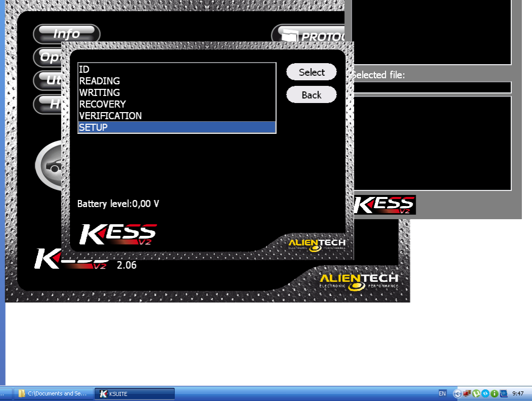
Task: Open the uTorrent tray icon
Action: [x=476, y=393]
